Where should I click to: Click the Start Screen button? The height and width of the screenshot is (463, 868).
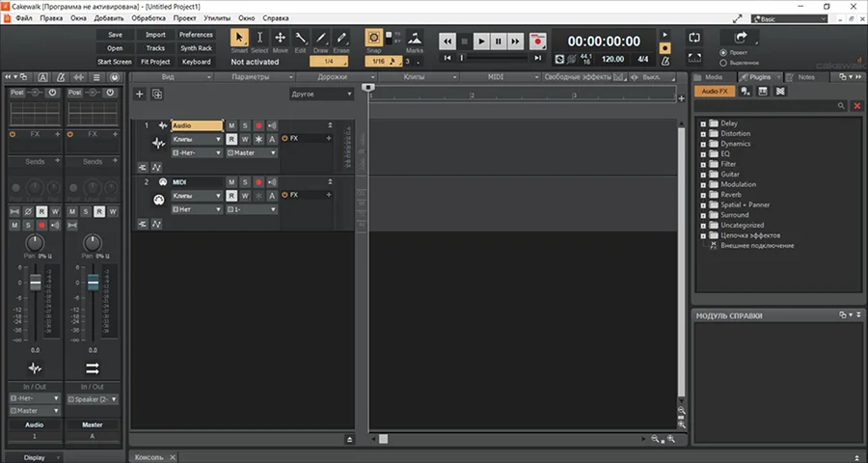(115, 62)
